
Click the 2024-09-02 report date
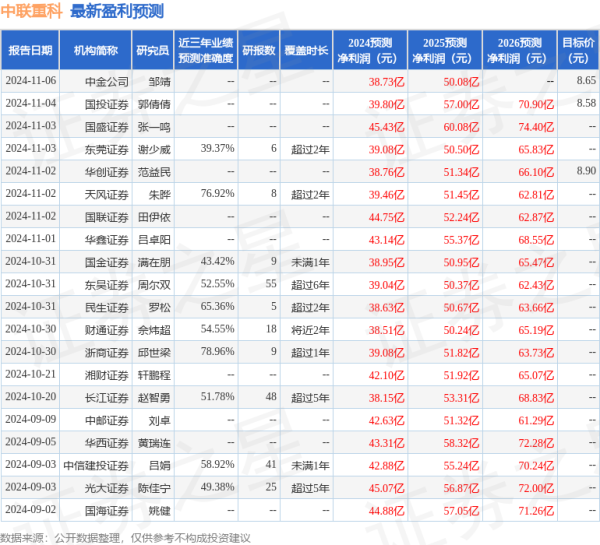point(31,509)
